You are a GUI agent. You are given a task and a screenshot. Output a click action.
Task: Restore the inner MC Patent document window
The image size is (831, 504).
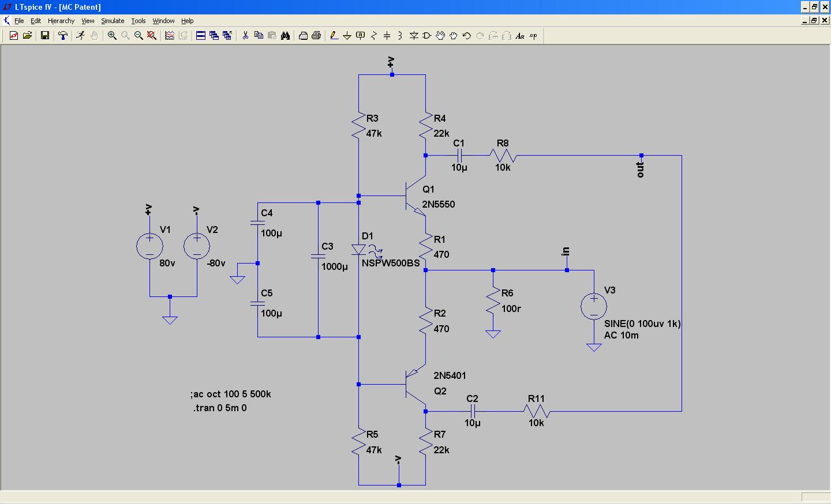pos(814,21)
